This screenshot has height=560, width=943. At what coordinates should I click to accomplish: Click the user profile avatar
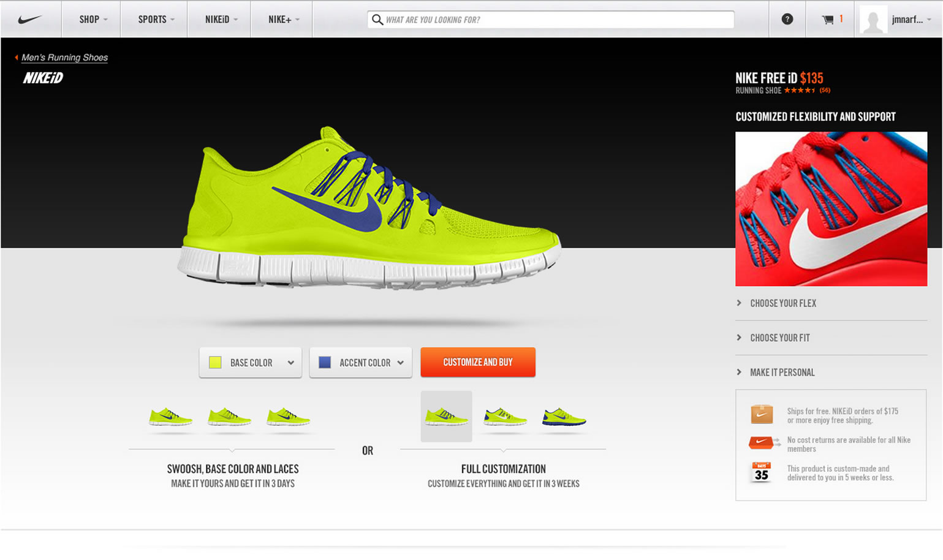click(x=873, y=20)
